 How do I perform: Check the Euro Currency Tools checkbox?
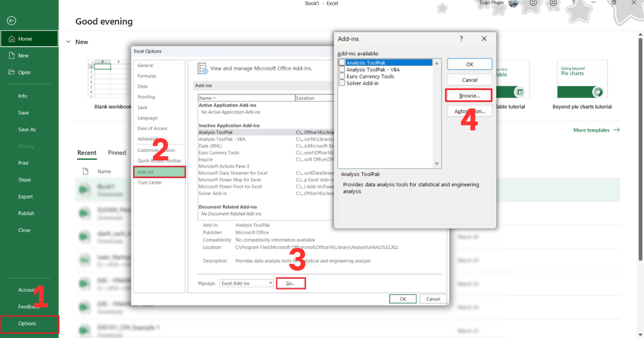(342, 76)
